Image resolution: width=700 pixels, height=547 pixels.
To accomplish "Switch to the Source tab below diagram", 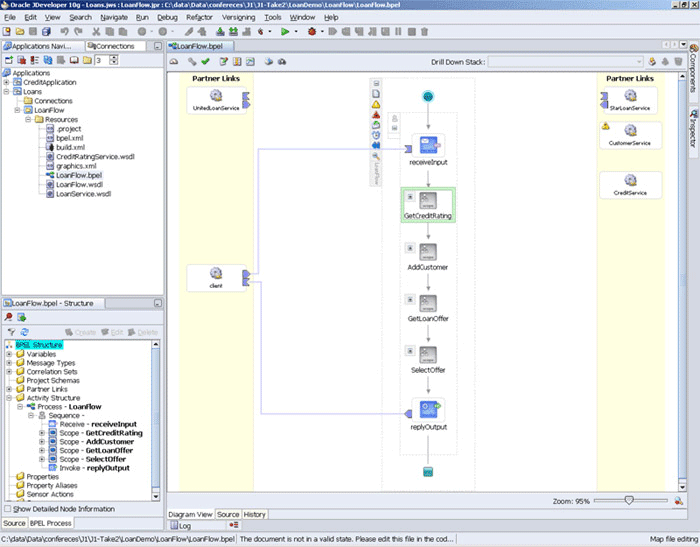I will (x=229, y=514).
